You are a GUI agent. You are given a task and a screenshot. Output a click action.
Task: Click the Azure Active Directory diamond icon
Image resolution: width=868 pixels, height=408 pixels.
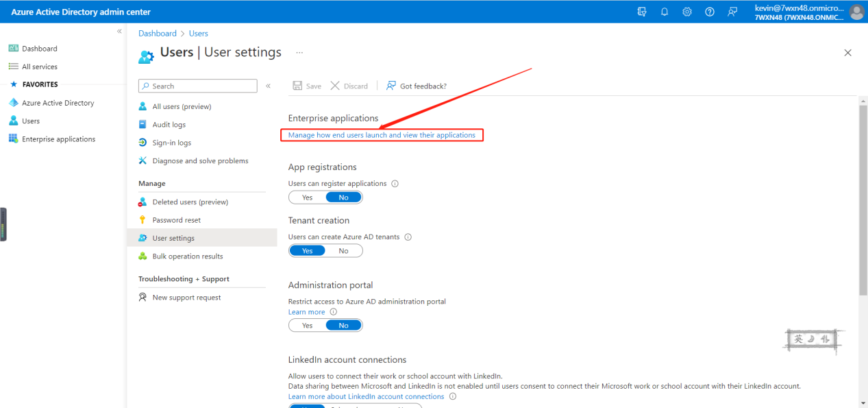coord(13,103)
